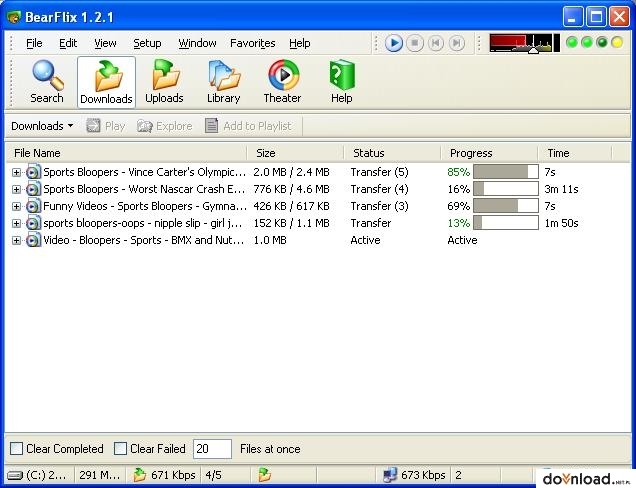This screenshot has height=488, width=636.
Task: Sort by the Size column header
Action: (x=295, y=153)
